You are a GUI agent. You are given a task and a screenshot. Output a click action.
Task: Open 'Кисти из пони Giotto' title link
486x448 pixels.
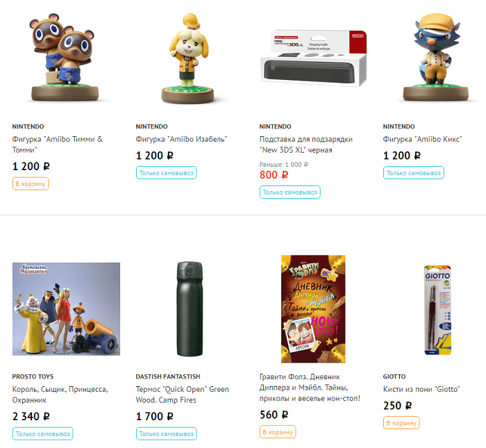[421, 389]
